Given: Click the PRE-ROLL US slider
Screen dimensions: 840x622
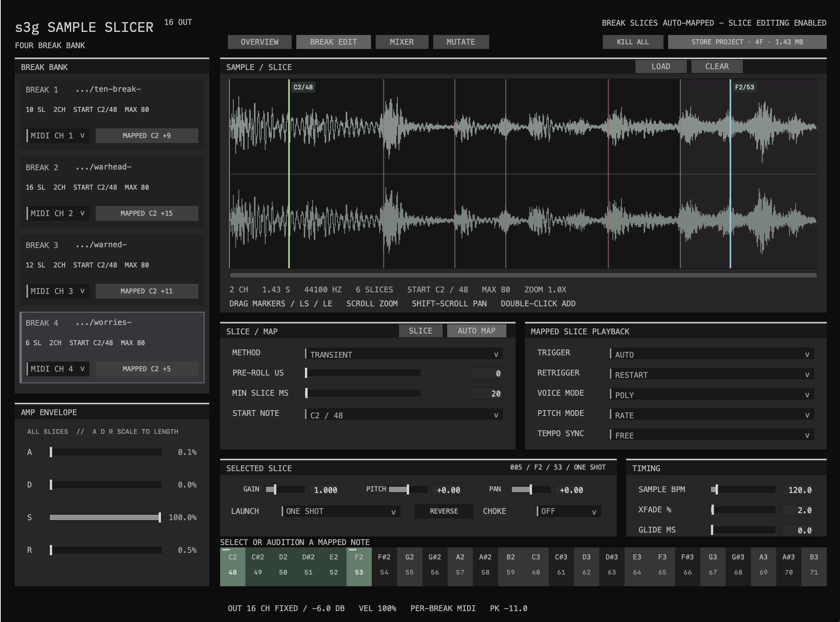Looking at the screenshot, I should click(363, 373).
